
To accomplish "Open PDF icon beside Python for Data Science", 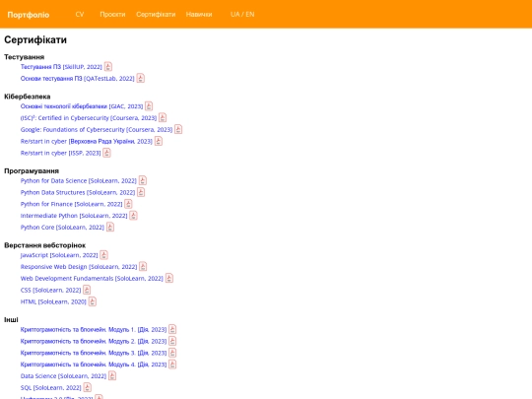I will coord(143,180).
